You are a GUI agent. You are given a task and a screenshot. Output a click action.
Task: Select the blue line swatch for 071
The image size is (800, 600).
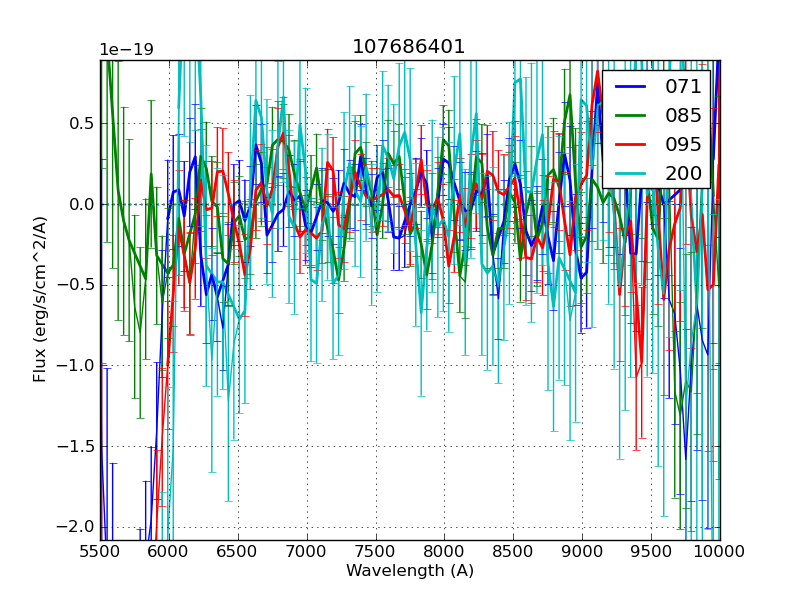click(630, 87)
